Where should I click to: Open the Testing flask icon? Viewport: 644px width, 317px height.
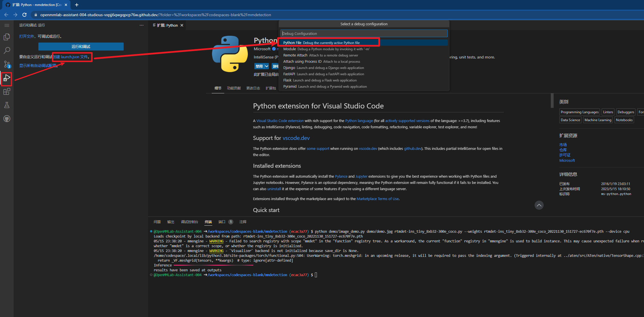click(7, 105)
